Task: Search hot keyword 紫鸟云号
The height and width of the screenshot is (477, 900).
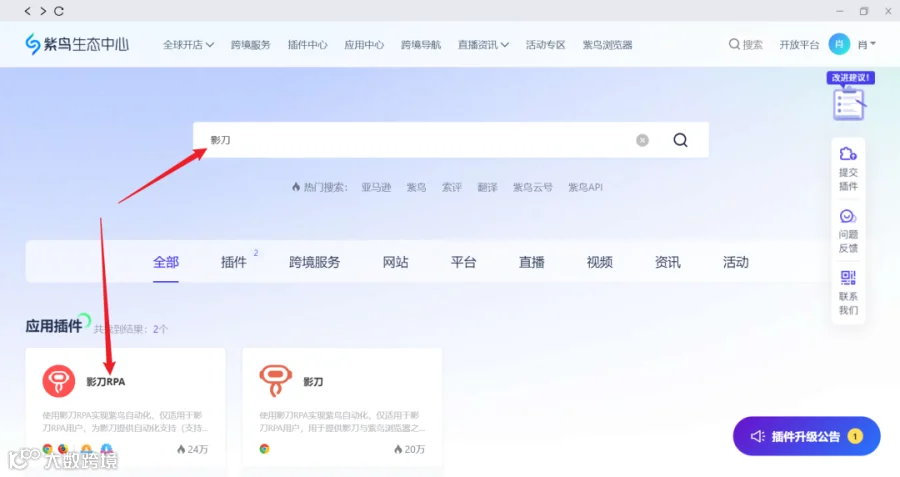Action: coord(533,187)
